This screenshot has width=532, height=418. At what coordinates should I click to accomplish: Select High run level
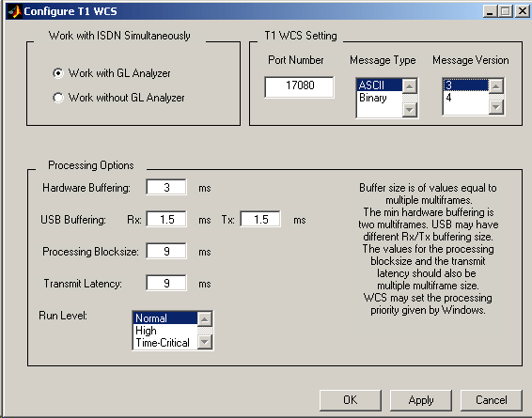pyautogui.click(x=164, y=331)
